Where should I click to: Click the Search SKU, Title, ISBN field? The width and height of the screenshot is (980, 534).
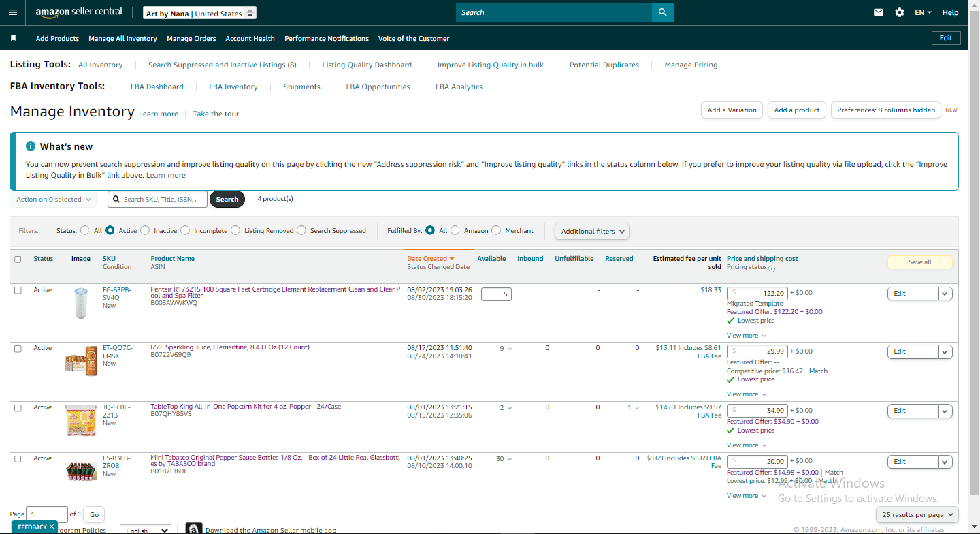click(x=157, y=200)
